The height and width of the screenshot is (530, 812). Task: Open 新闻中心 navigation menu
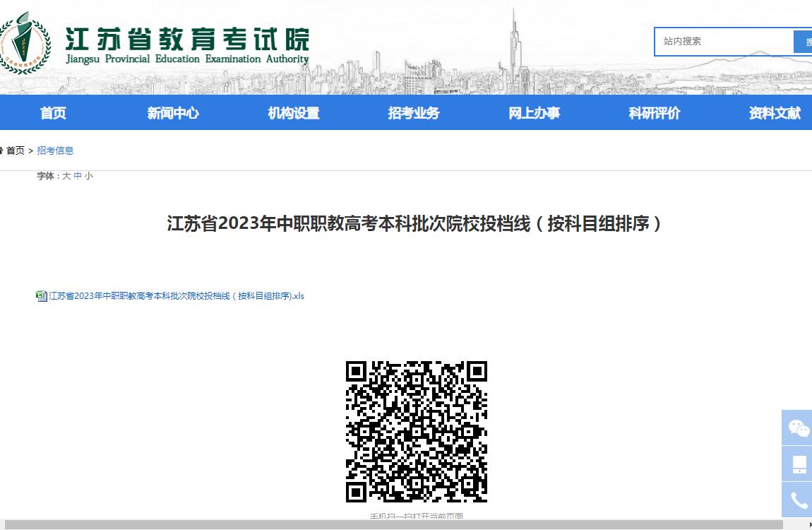pyautogui.click(x=173, y=113)
